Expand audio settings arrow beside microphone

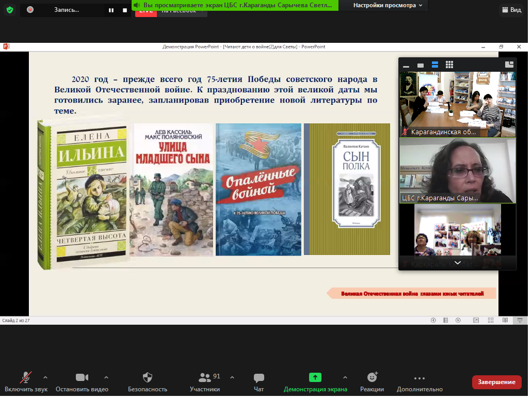click(x=45, y=377)
